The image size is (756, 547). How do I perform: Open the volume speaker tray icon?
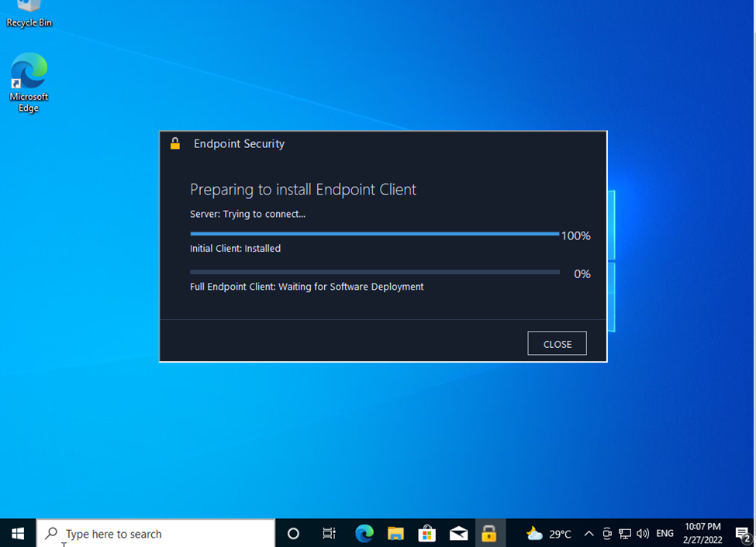(643, 534)
